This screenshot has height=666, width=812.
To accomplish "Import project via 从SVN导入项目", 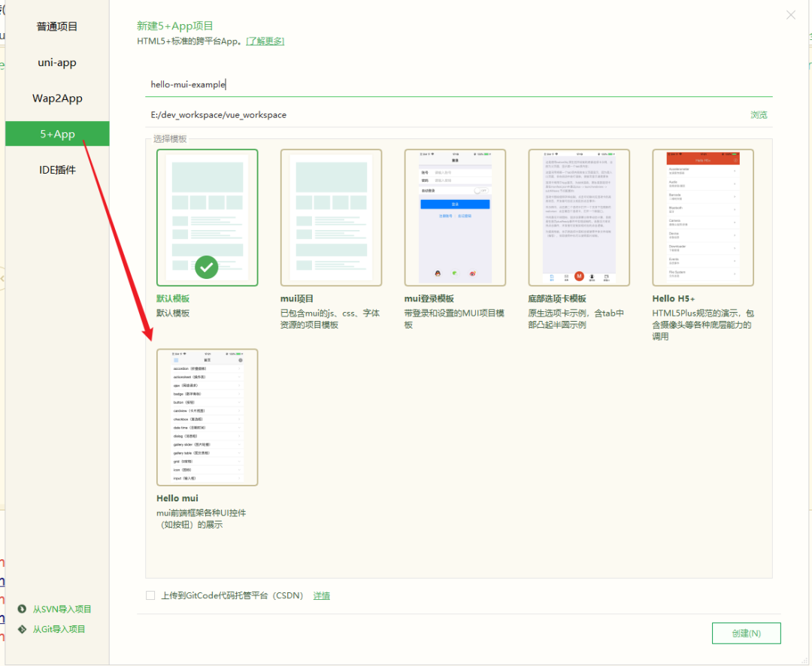I will click(62, 609).
